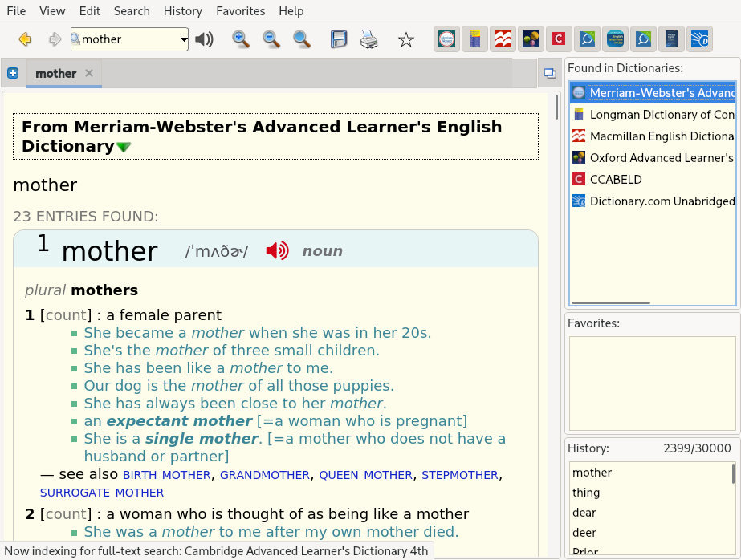
Task: Click the Oxford list item icon
Action: click(579, 158)
